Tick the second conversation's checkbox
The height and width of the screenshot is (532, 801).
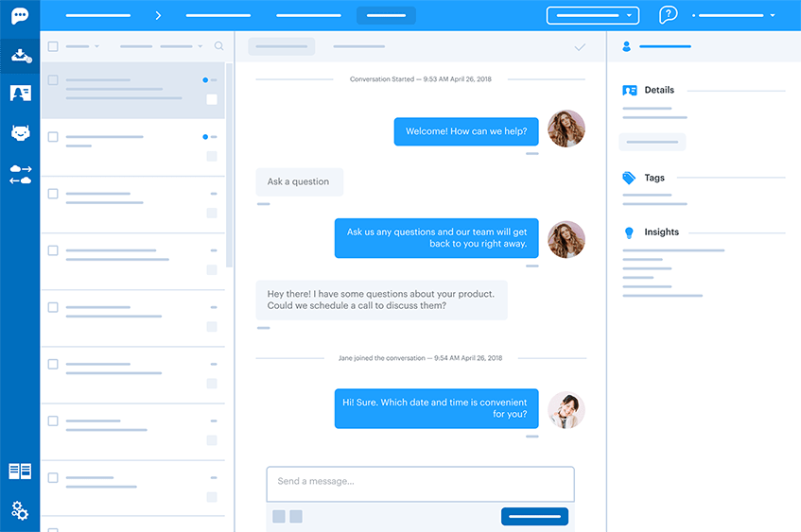(53, 137)
